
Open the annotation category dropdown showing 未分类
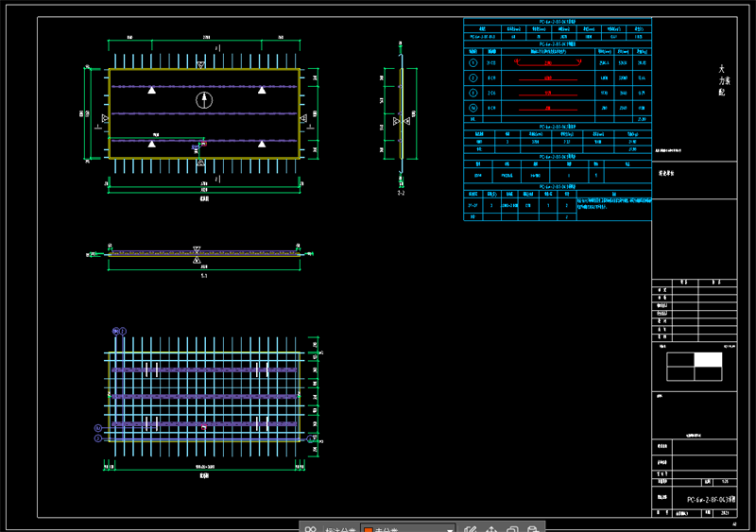408,529
